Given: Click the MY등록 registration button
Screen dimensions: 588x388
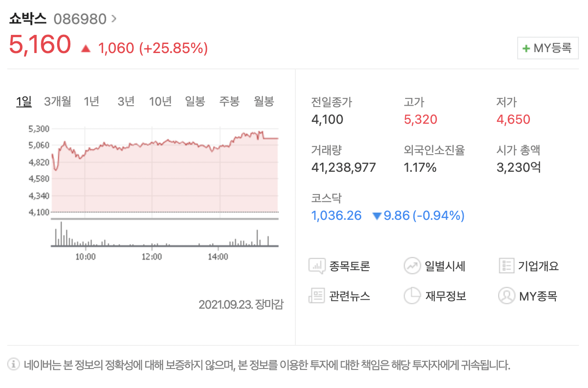Looking at the screenshot, I should tap(548, 48).
